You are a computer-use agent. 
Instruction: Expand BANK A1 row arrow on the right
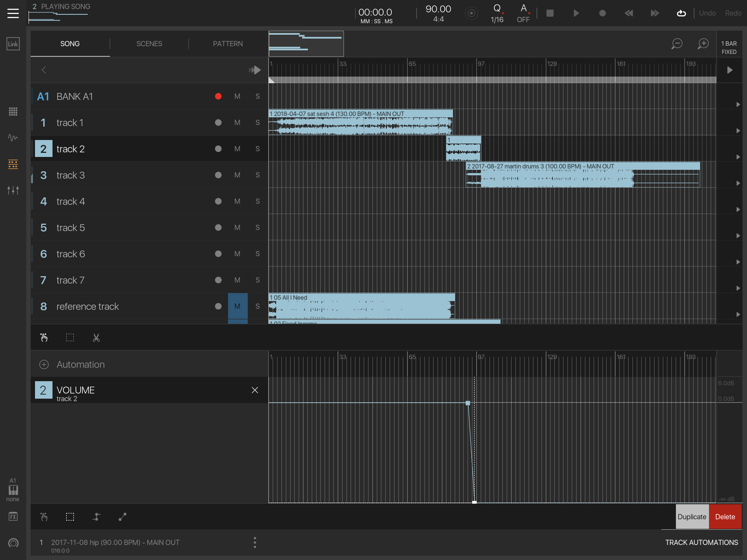click(x=738, y=105)
